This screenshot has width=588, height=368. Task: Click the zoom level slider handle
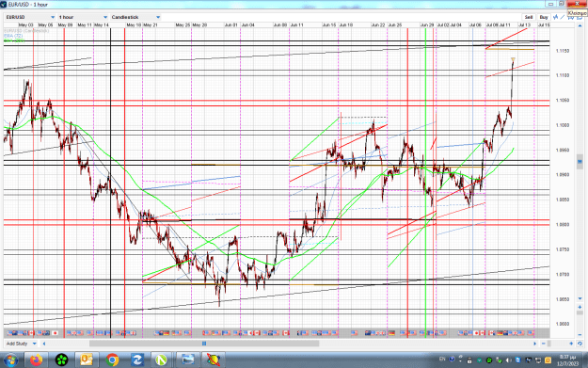(549, 344)
